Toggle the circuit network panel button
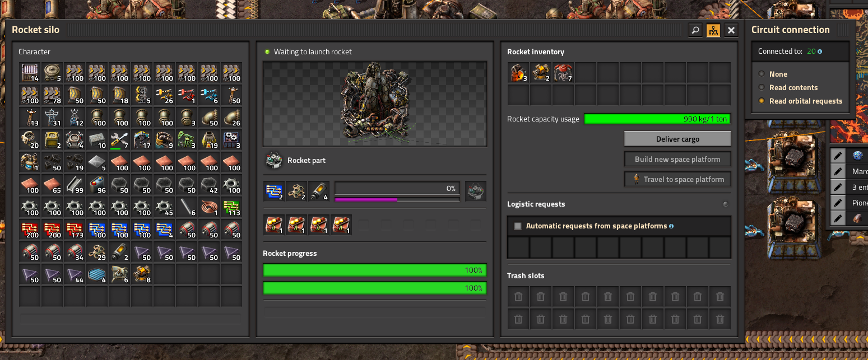The width and height of the screenshot is (868, 360). 713,30
